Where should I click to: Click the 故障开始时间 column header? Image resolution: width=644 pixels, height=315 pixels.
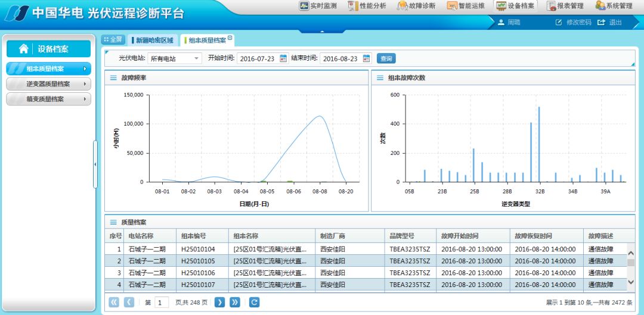coord(473,236)
